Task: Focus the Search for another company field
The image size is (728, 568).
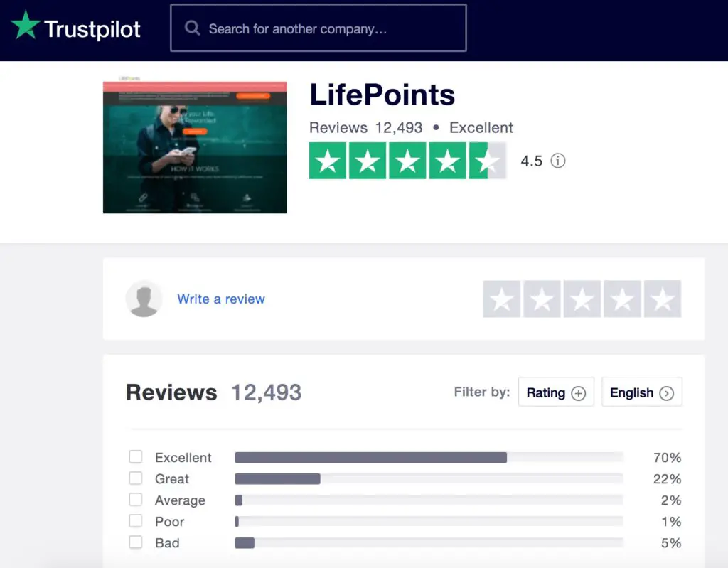Action: coord(318,28)
